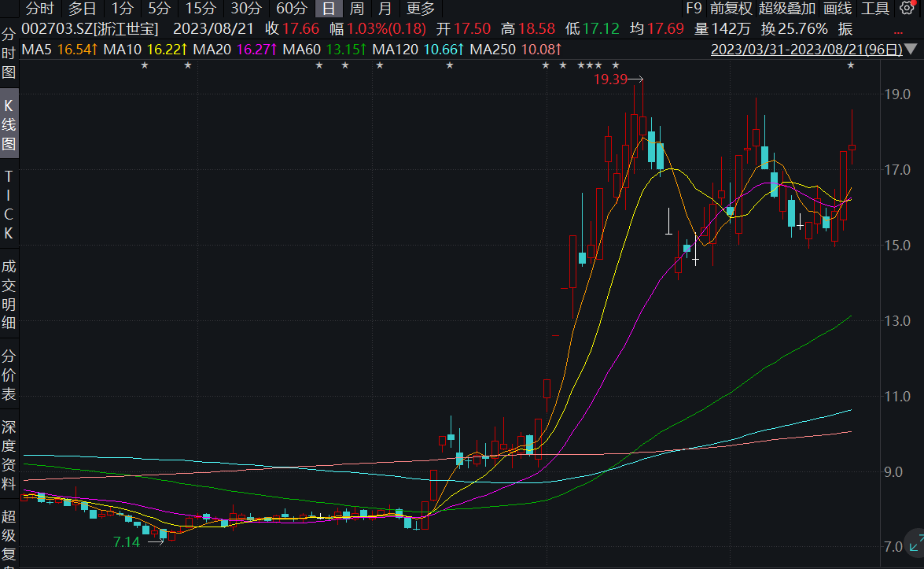Open 成交明细 in left sidebar
Viewport: 924px width, 569px height.
tap(9, 294)
